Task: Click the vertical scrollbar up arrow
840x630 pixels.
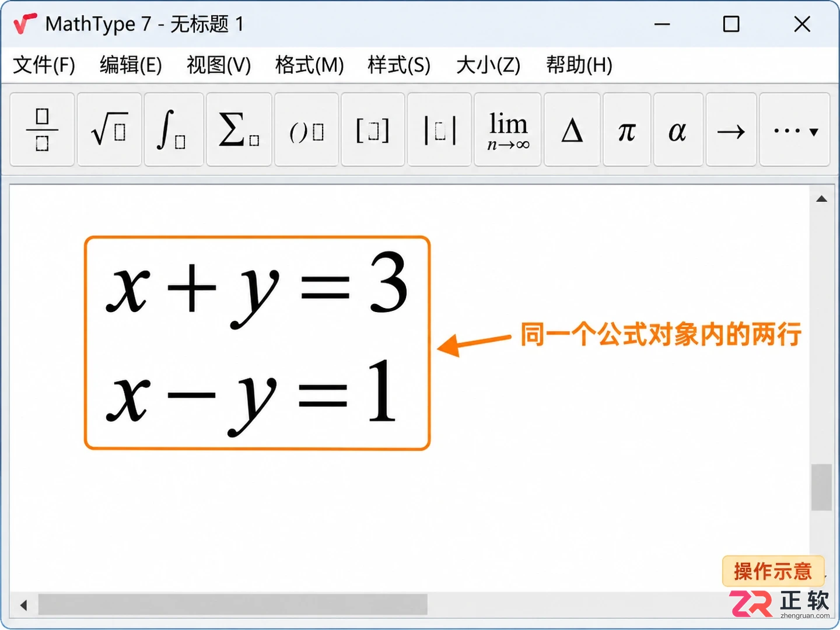Action: (x=821, y=199)
